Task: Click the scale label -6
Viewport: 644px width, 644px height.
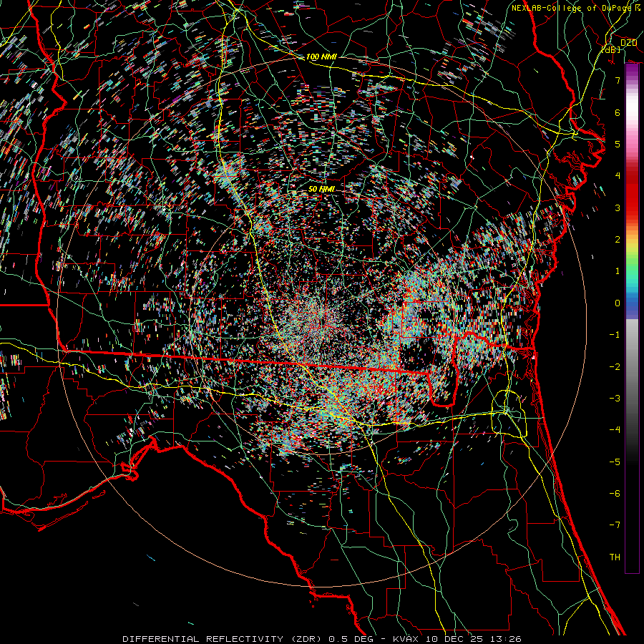Action: [x=615, y=494]
